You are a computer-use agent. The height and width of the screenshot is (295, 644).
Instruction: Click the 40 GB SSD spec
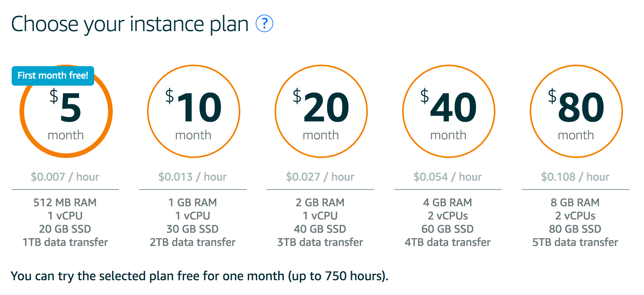[x=320, y=229]
